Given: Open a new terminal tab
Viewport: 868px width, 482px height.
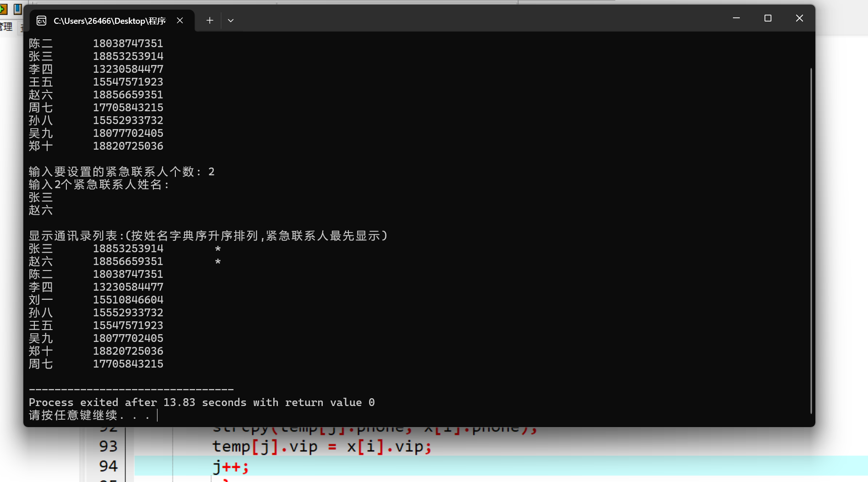Looking at the screenshot, I should click(x=210, y=21).
